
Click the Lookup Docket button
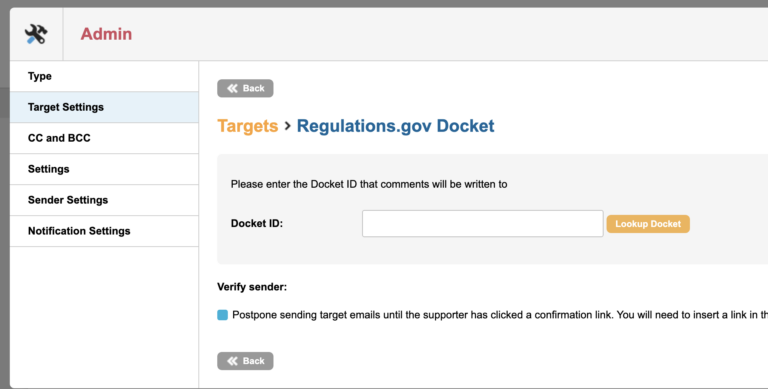[648, 224]
